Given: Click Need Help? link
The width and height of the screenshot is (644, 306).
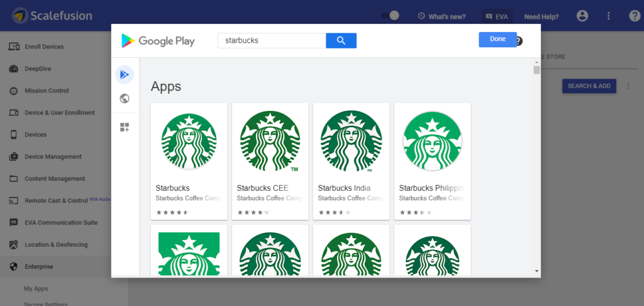Looking at the screenshot, I should click(541, 16).
